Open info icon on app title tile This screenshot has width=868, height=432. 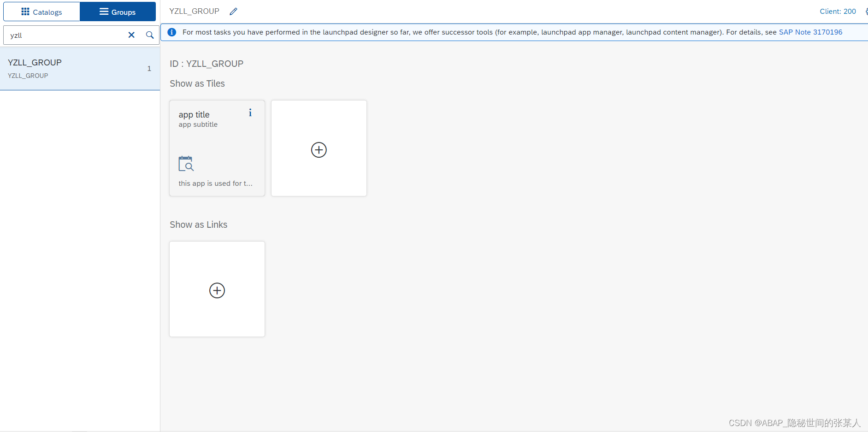pyautogui.click(x=250, y=112)
